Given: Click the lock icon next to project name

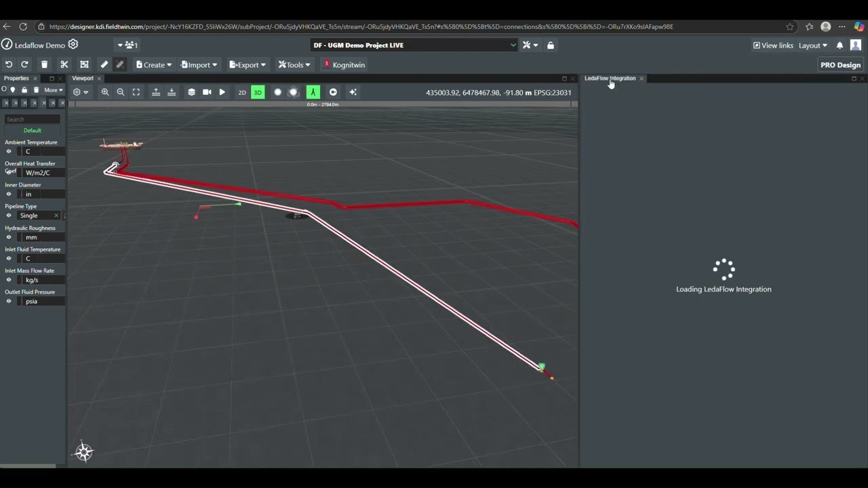Looking at the screenshot, I should click(550, 45).
